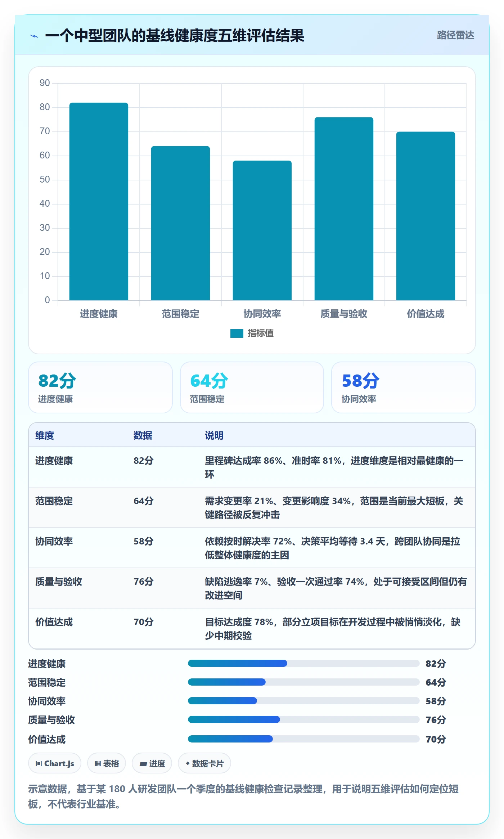The width and height of the screenshot is (504, 839).
Task: Click the 82分 progress value label
Action: click(x=436, y=664)
